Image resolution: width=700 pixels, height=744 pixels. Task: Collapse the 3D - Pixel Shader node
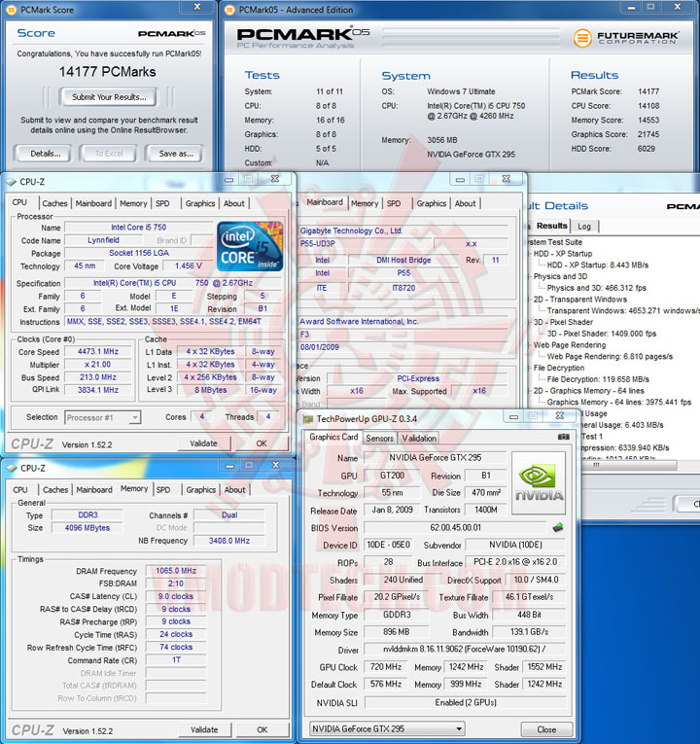pyautogui.click(x=530, y=322)
